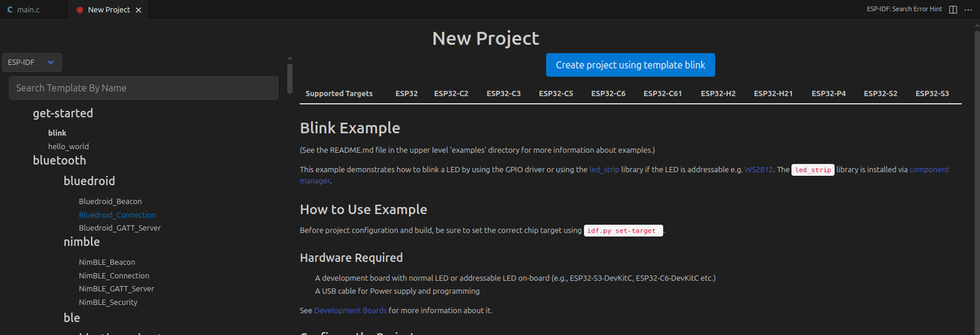Run ESP-IDF: Search Error Hint

[903, 10]
